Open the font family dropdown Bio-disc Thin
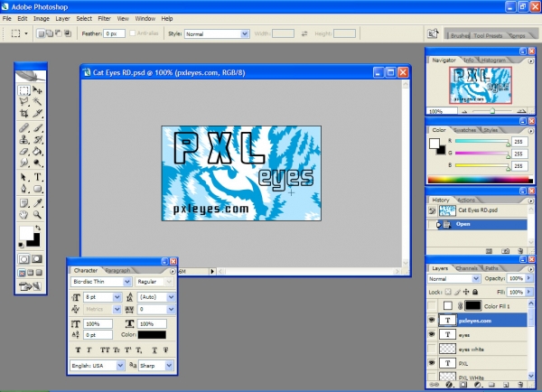Screen dimensions: 542x392 pos(126,282)
